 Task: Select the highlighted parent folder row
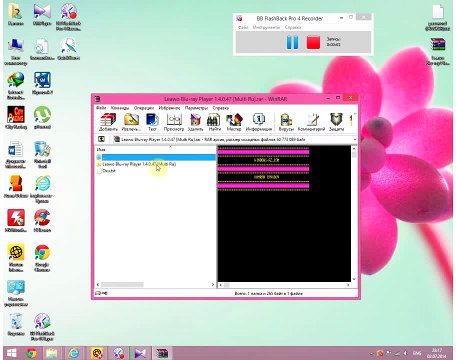(x=156, y=157)
